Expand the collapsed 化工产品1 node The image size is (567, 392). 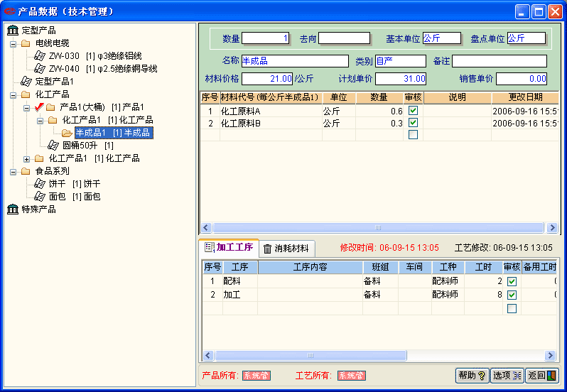(26, 159)
